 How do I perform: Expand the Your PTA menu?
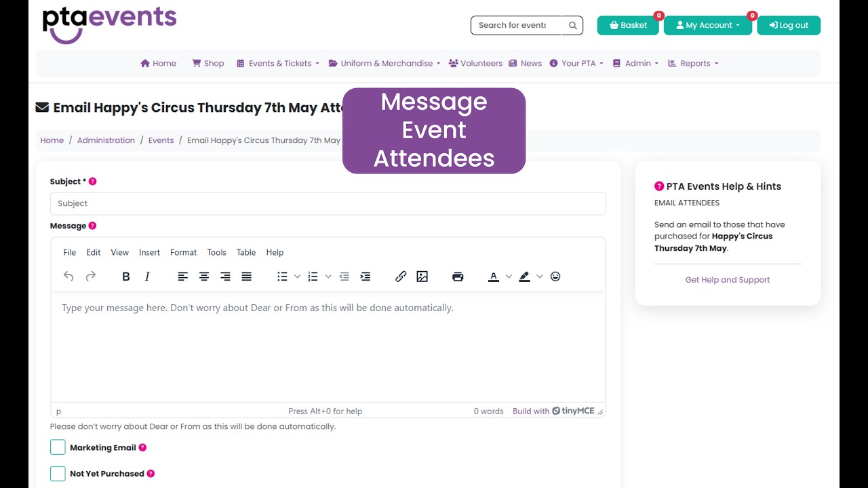click(x=576, y=63)
